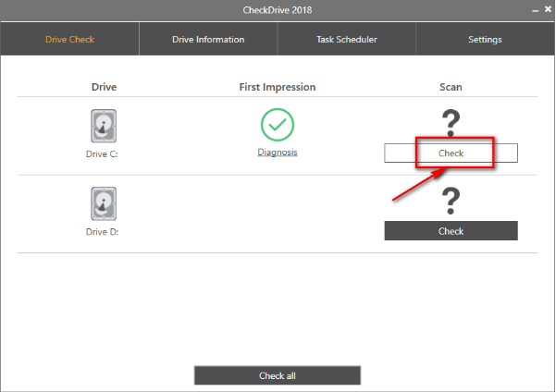Run Check all on every drive
556x392 pixels.
(278, 375)
